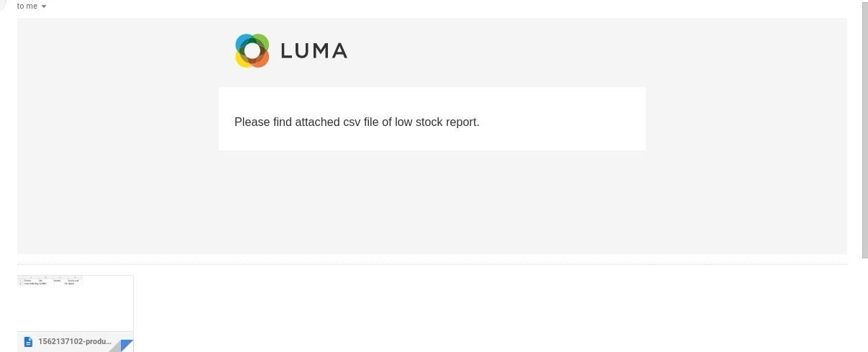Click the spreadsheet header row in attachment preview
Screen dimensions: 868x352
(50, 280)
